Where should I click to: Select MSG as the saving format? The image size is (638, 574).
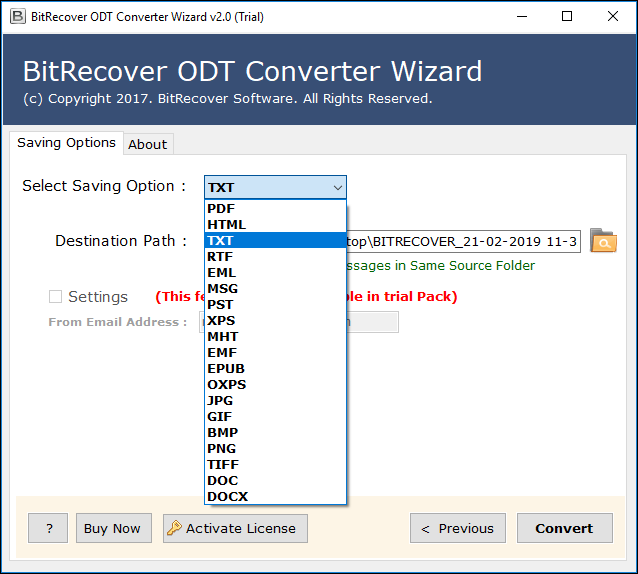pos(275,288)
